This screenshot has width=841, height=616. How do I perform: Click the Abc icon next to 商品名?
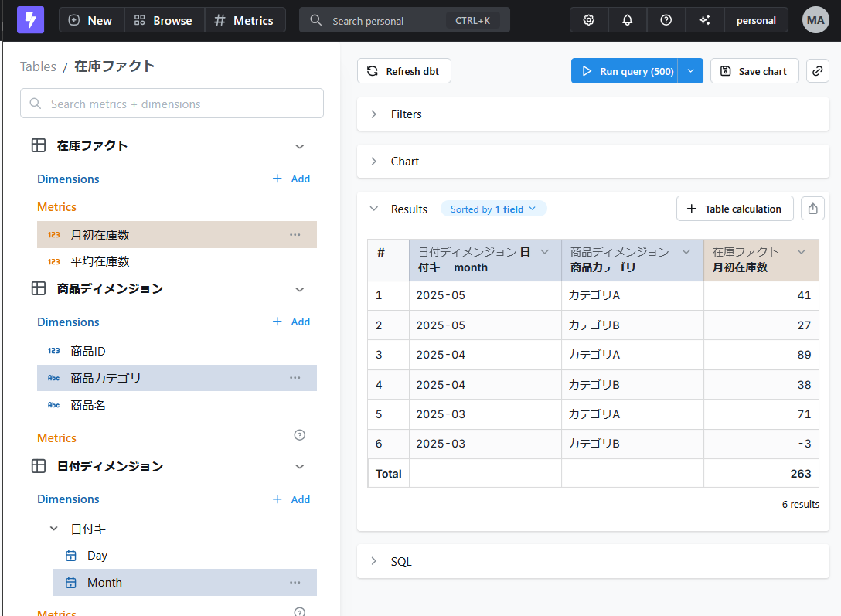point(53,405)
